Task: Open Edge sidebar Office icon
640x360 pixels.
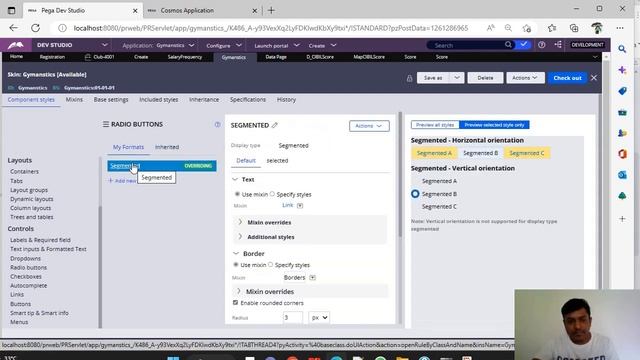Action: point(622,154)
